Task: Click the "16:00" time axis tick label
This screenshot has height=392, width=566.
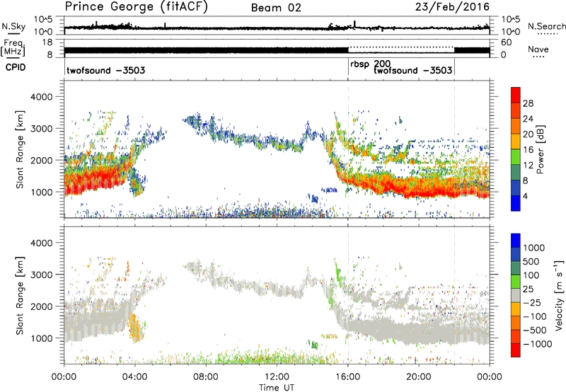Action: pyautogui.click(x=347, y=377)
